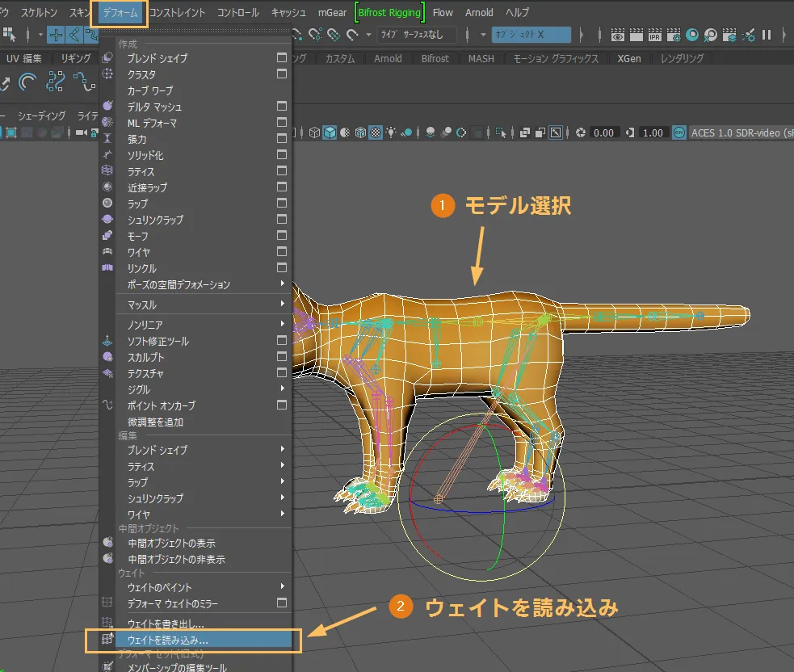Viewport: 794px width, 672px height.
Task: Open the Bifrost Rigging menu
Action: pos(389,13)
